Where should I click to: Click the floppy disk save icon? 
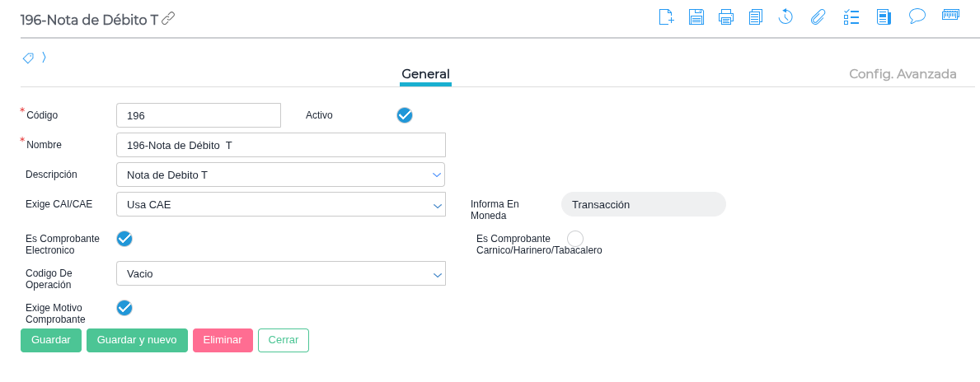[696, 16]
